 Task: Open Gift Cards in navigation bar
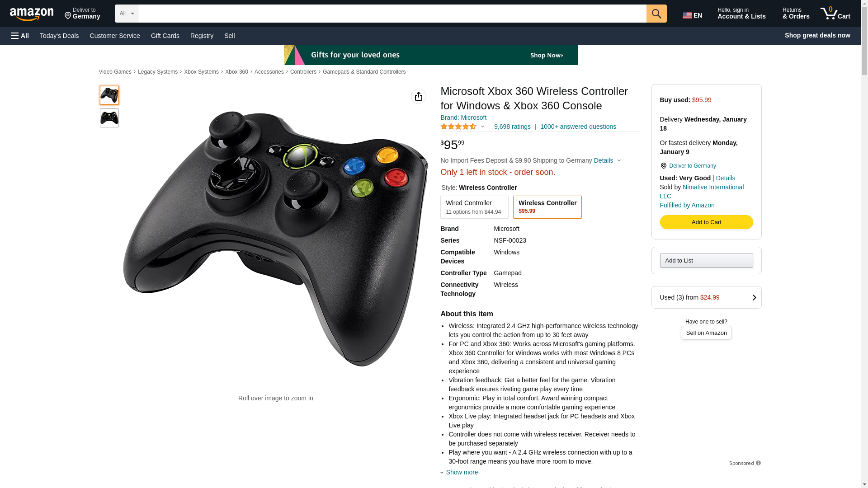[x=165, y=36]
